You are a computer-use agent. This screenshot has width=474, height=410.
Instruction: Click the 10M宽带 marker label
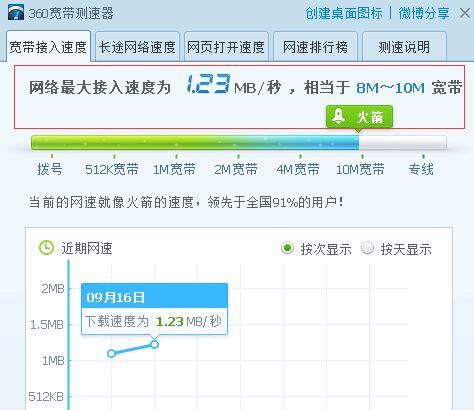pos(360,169)
